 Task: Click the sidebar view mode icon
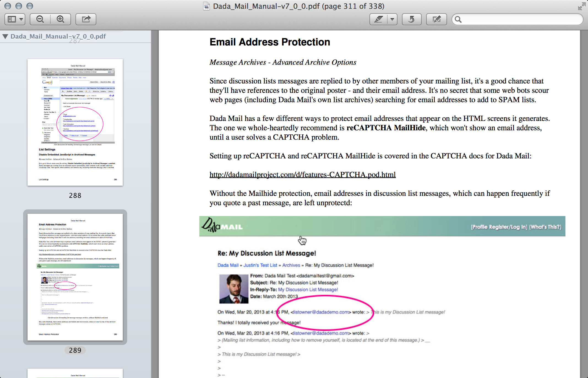point(12,19)
